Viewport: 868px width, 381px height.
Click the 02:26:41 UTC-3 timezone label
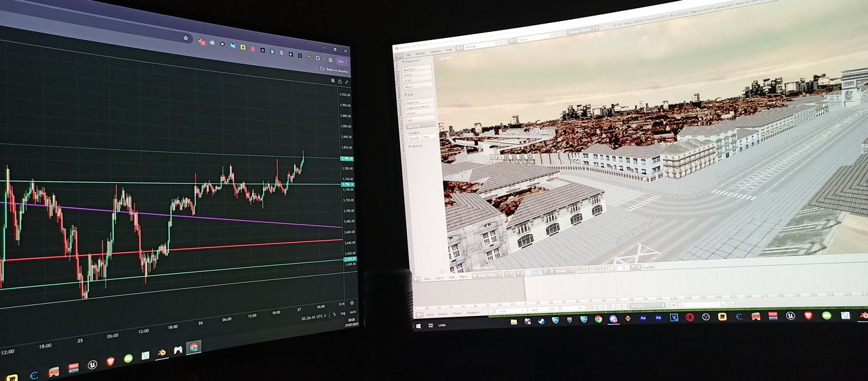314,316
